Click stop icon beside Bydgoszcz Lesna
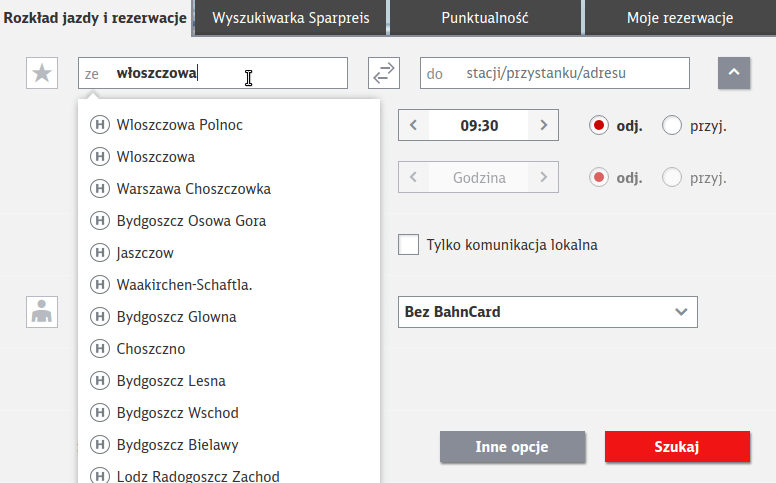This screenshot has height=483, width=776. tap(99, 381)
